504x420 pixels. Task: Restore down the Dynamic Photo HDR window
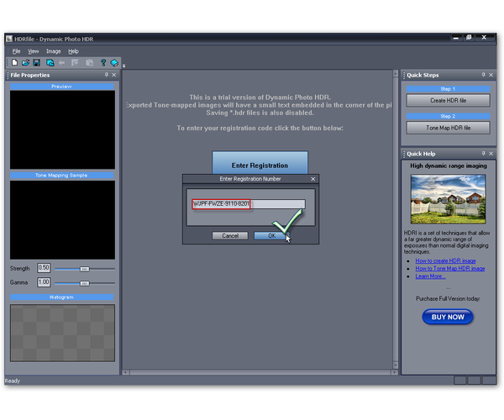pyautogui.click(x=469, y=38)
